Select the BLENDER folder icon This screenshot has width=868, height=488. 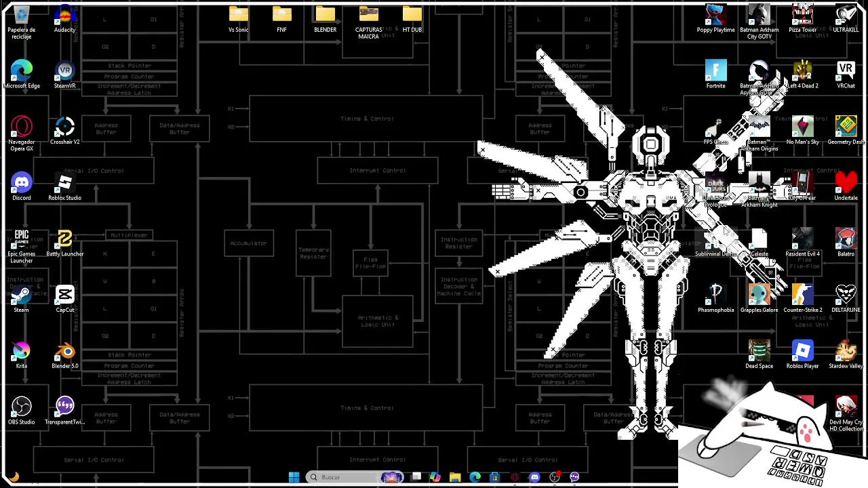coord(325,19)
